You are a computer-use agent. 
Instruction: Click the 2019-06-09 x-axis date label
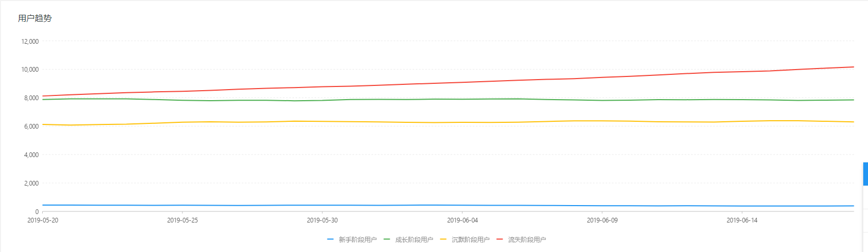[x=602, y=220]
